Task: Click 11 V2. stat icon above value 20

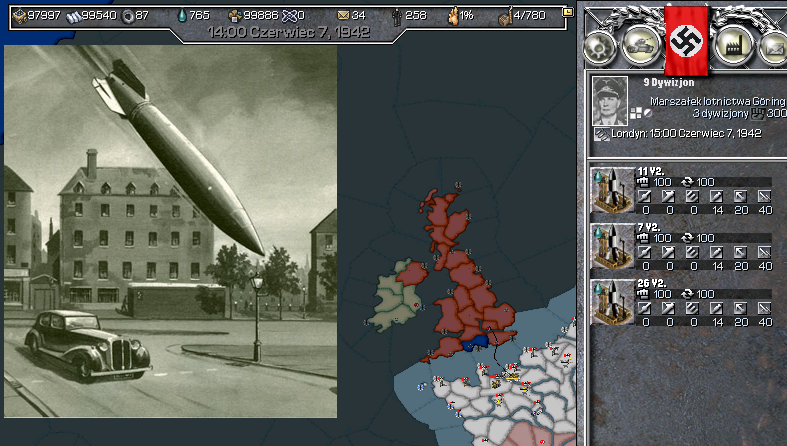Action: (740, 196)
